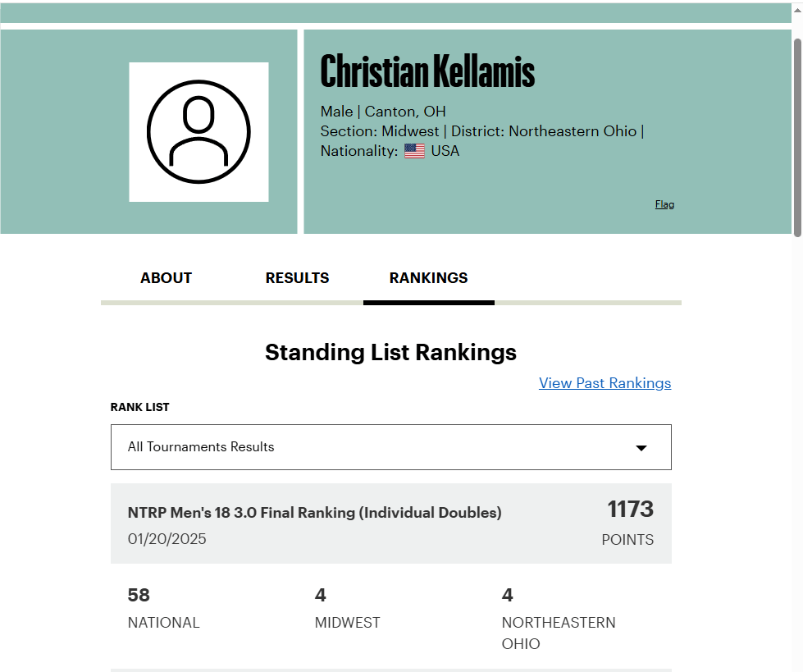
Task: Switch to the RESULTS tab
Action: pos(297,278)
